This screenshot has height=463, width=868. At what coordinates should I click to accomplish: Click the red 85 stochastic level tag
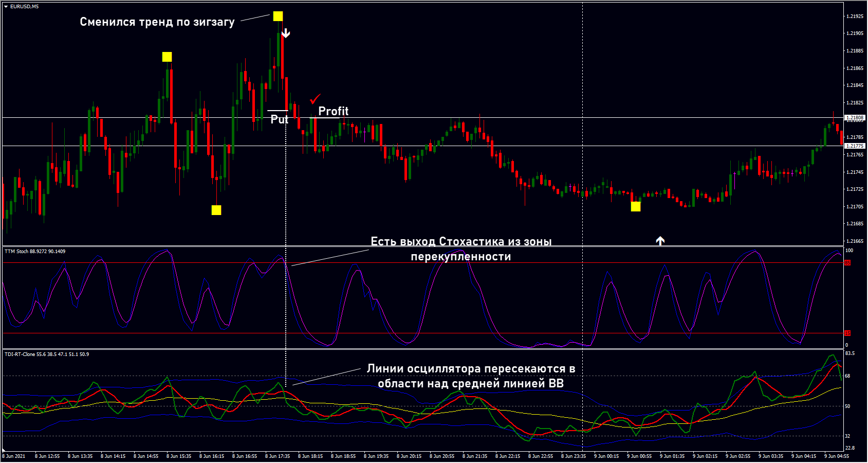847,263
